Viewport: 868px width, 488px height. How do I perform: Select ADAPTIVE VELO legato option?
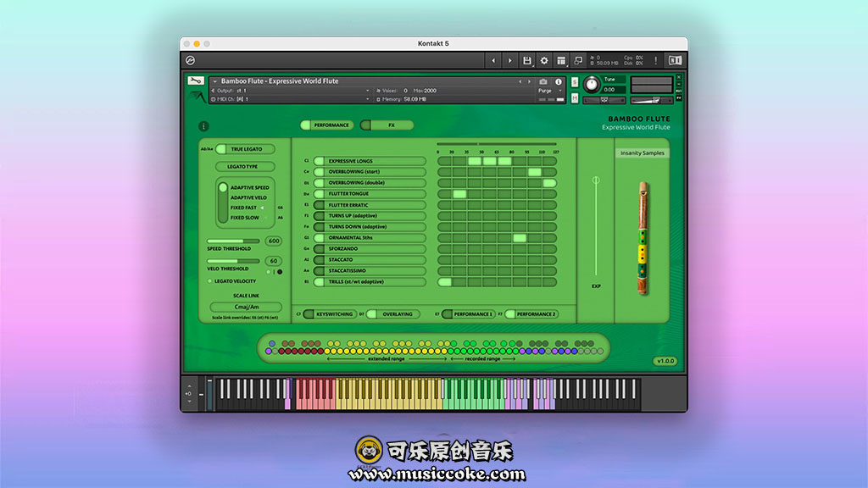click(248, 197)
